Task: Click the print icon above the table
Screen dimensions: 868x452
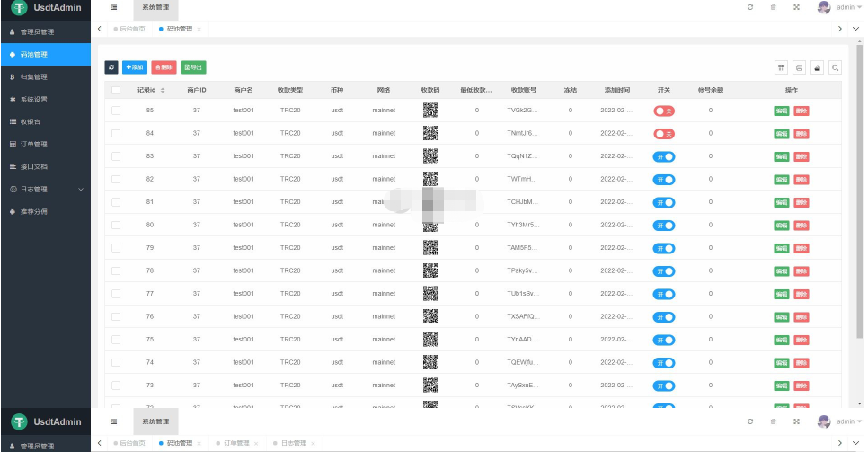Action: tap(799, 67)
